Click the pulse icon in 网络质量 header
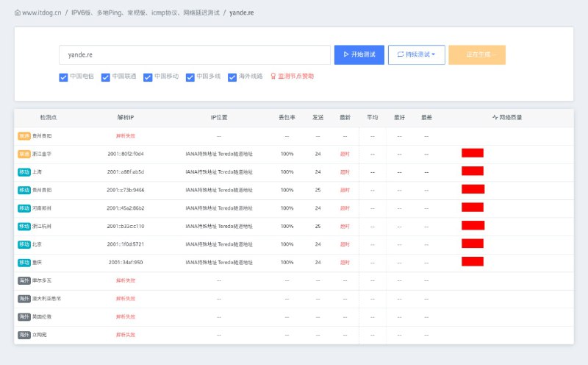 [x=495, y=117]
